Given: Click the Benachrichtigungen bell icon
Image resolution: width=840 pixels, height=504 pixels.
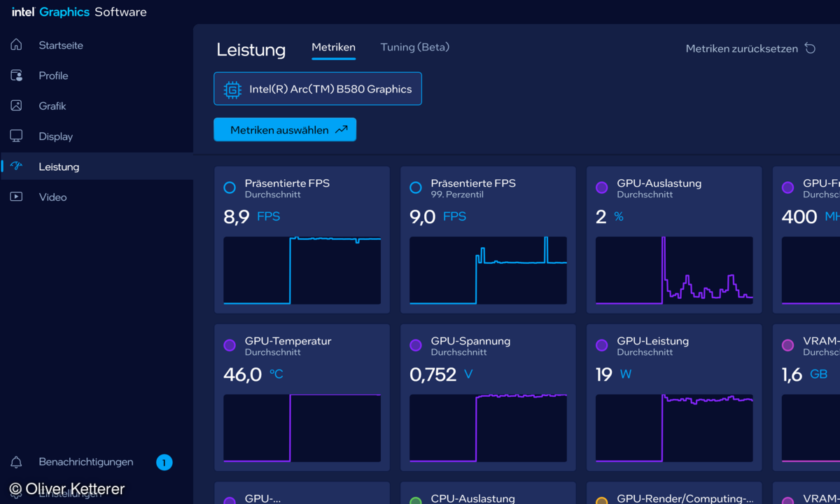Looking at the screenshot, I should (x=16, y=462).
